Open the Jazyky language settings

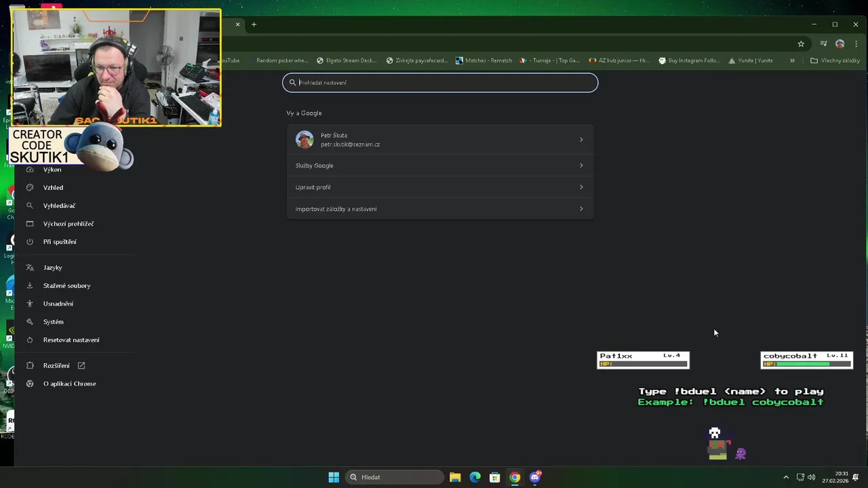(52, 268)
